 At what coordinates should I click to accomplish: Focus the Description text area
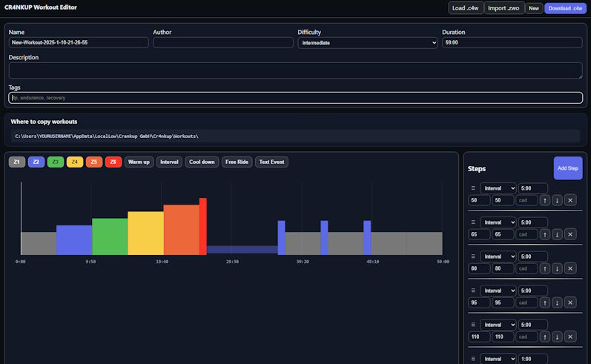[295, 70]
